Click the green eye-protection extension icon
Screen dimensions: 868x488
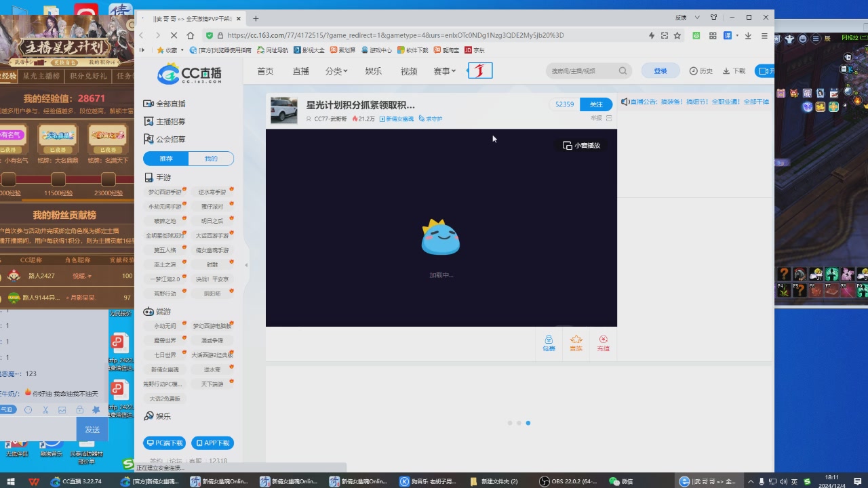[696, 35]
